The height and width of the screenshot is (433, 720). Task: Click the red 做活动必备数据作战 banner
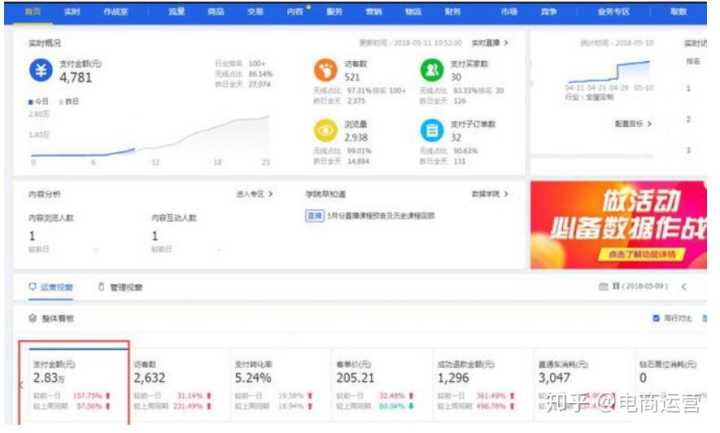(619, 225)
